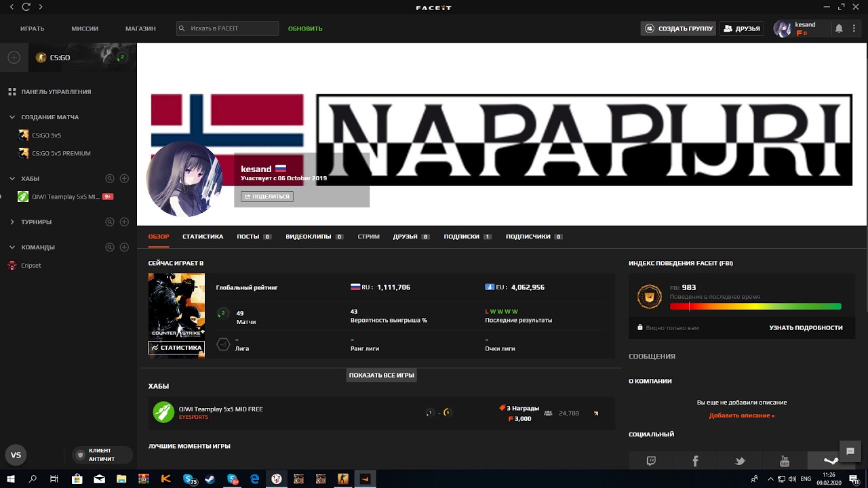Viewport: 868px width, 488px height.
Task: Add a new game with plus icon
Action: [14, 58]
